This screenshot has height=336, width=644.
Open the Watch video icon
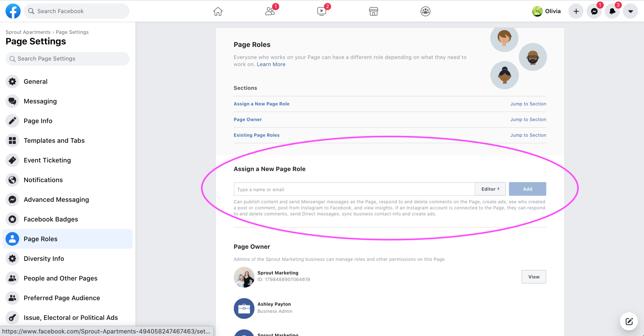click(x=321, y=11)
